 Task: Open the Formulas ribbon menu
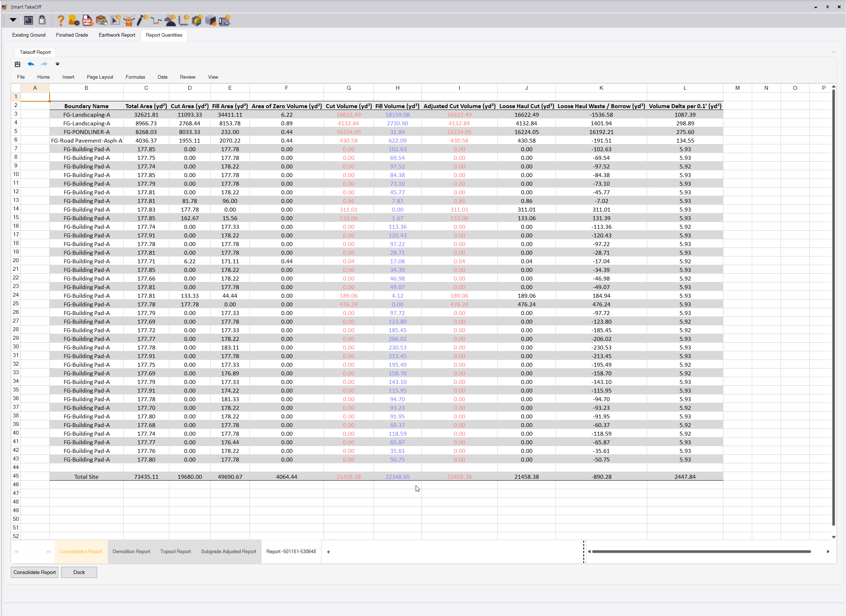pyautogui.click(x=135, y=77)
